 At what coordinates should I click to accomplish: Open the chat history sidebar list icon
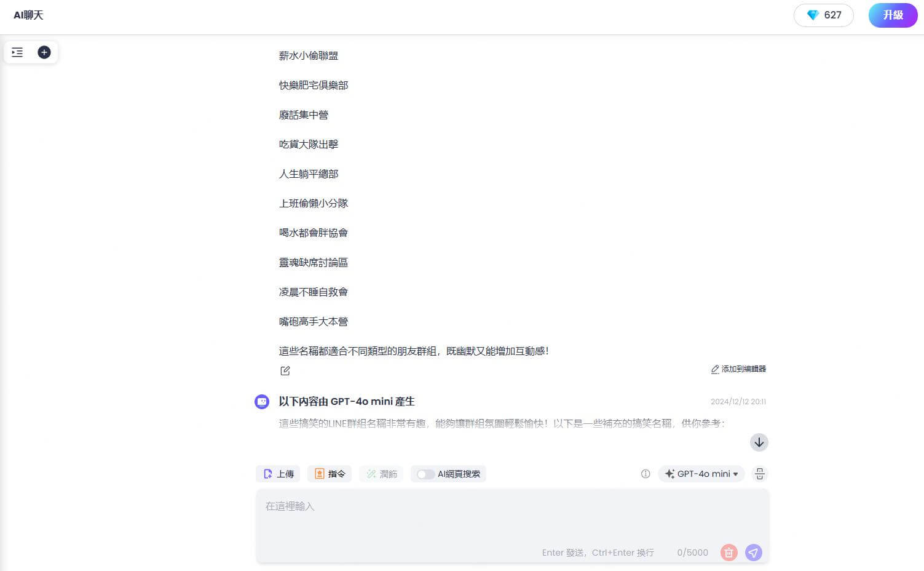pyautogui.click(x=17, y=52)
